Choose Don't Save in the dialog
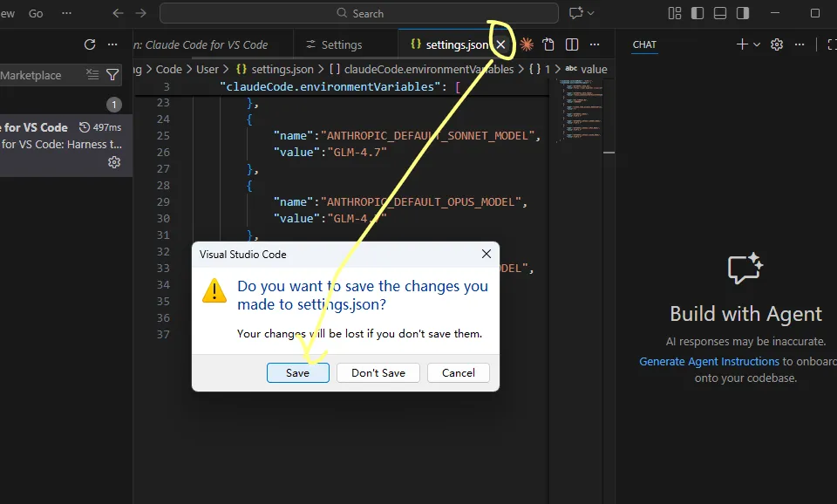837x504 pixels. (x=378, y=372)
